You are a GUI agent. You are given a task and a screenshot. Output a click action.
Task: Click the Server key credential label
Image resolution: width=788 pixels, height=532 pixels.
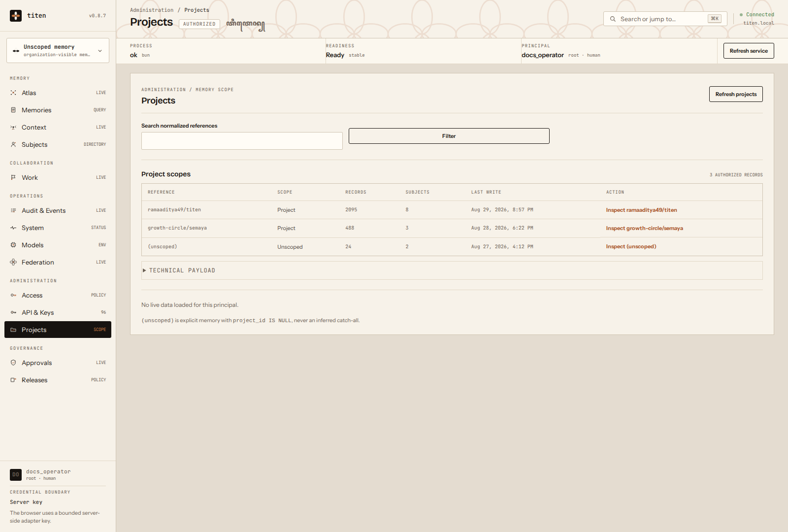tap(26, 502)
